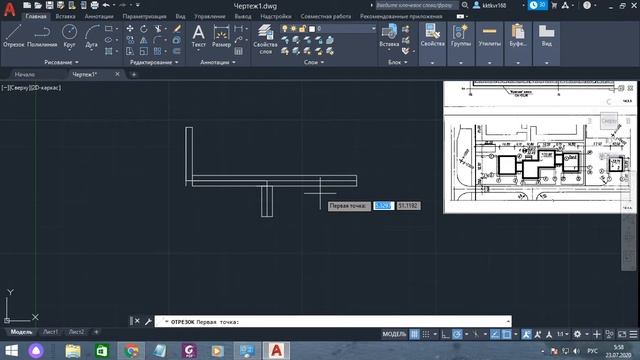Toggle the drawing grid display in status bar
The height and width of the screenshot is (360, 640).
tap(414, 334)
